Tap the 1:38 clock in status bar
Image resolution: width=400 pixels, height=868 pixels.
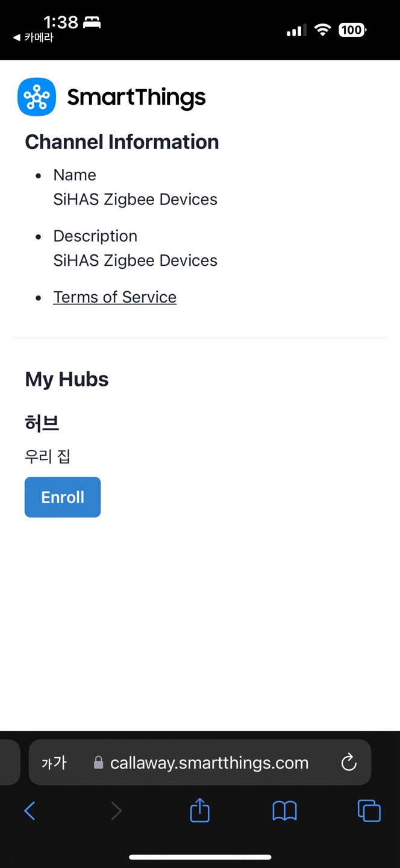click(x=61, y=22)
